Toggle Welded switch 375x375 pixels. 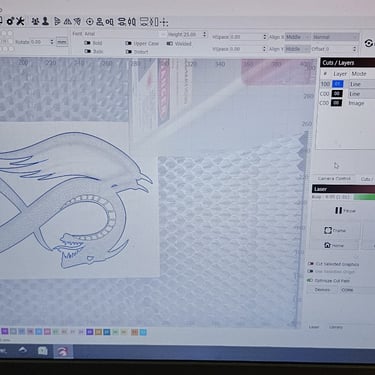(169, 43)
